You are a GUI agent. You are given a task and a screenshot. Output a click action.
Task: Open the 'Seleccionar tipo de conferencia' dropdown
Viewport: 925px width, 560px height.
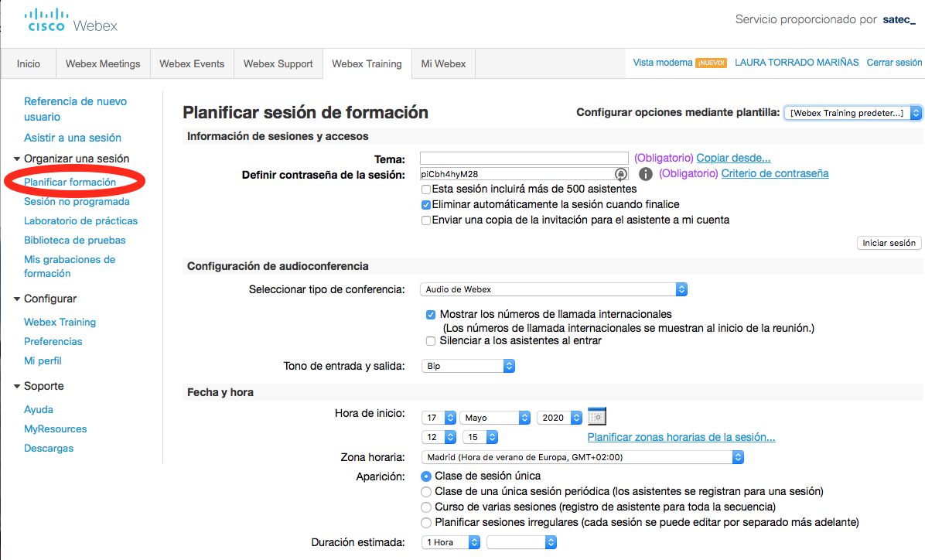tap(554, 289)
